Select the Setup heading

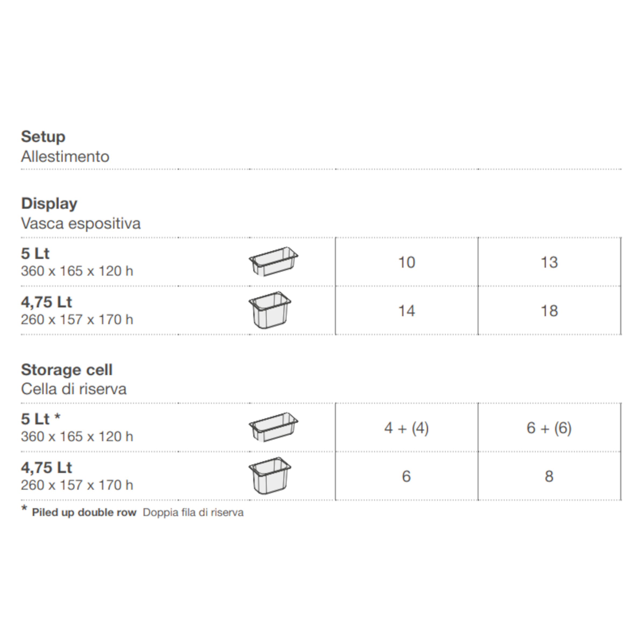coord(43,137)
